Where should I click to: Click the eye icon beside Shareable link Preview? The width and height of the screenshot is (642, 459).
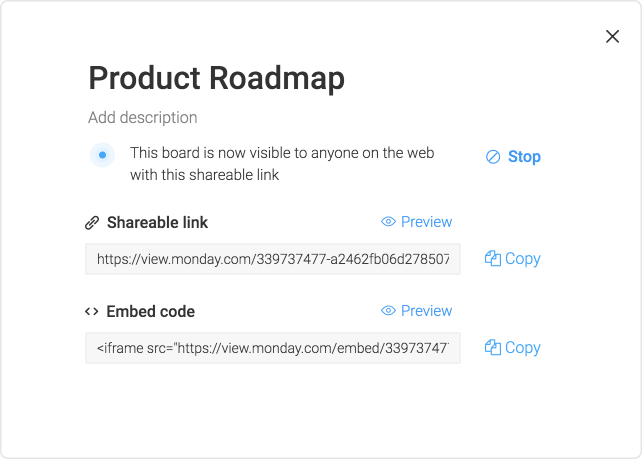(388, 222)
